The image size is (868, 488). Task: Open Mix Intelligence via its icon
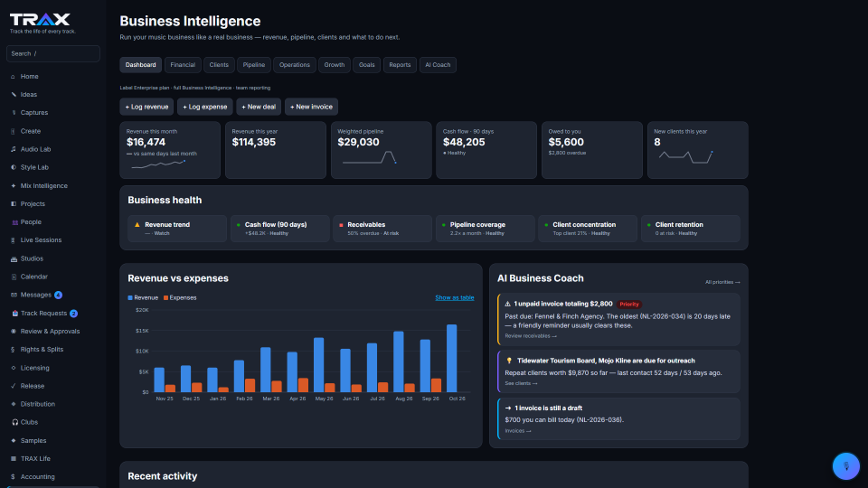[x=14, y=186]
